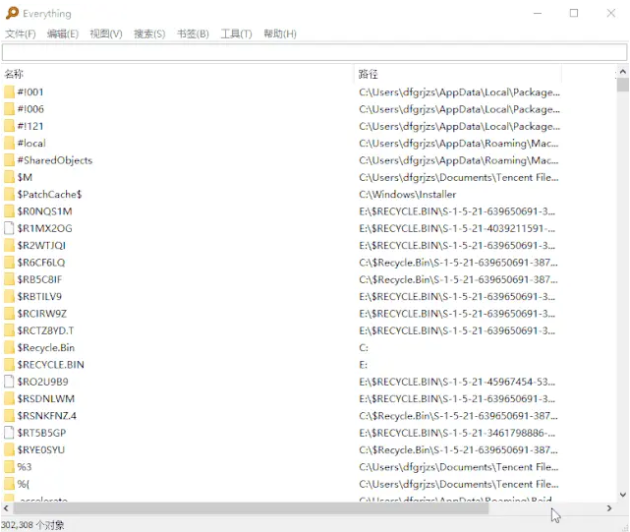Click the Everything app logo icon

coord(12,13)
